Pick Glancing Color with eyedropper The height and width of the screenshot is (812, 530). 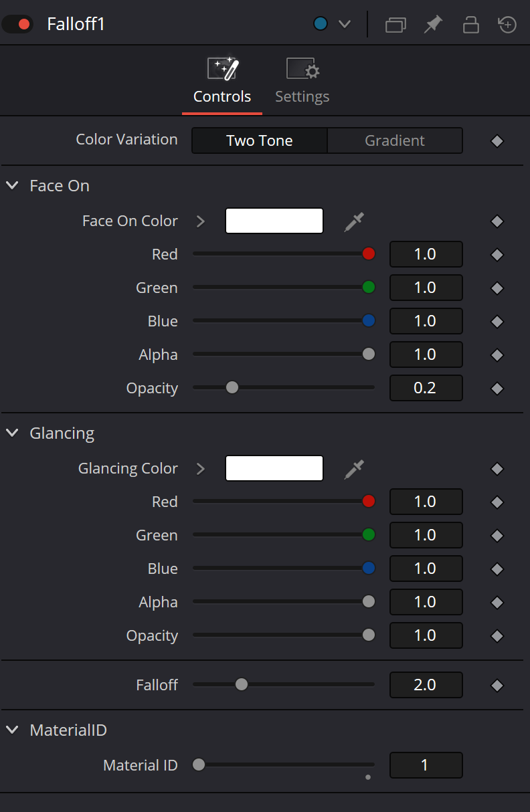click(x=354, y=469)
